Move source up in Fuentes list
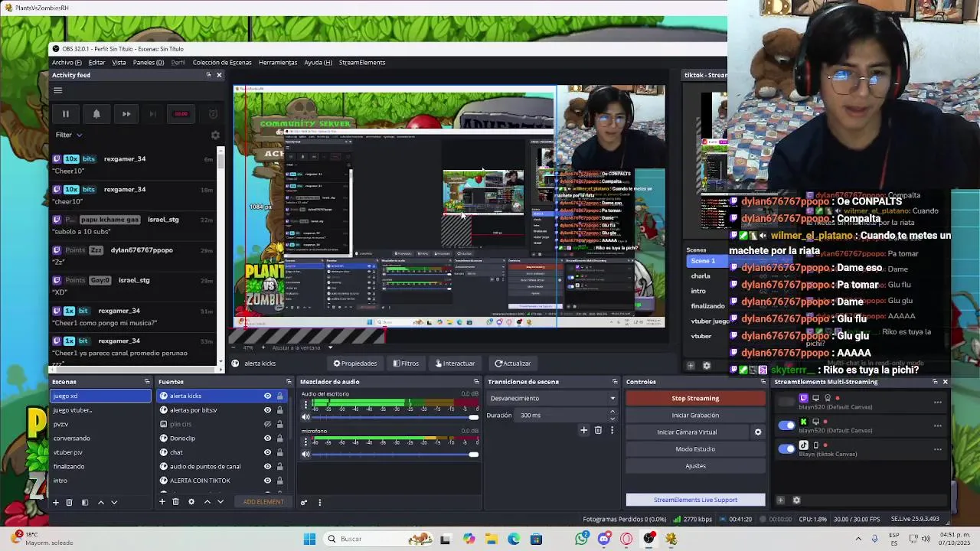Viewport: 980px width, 551px height. 207,502
